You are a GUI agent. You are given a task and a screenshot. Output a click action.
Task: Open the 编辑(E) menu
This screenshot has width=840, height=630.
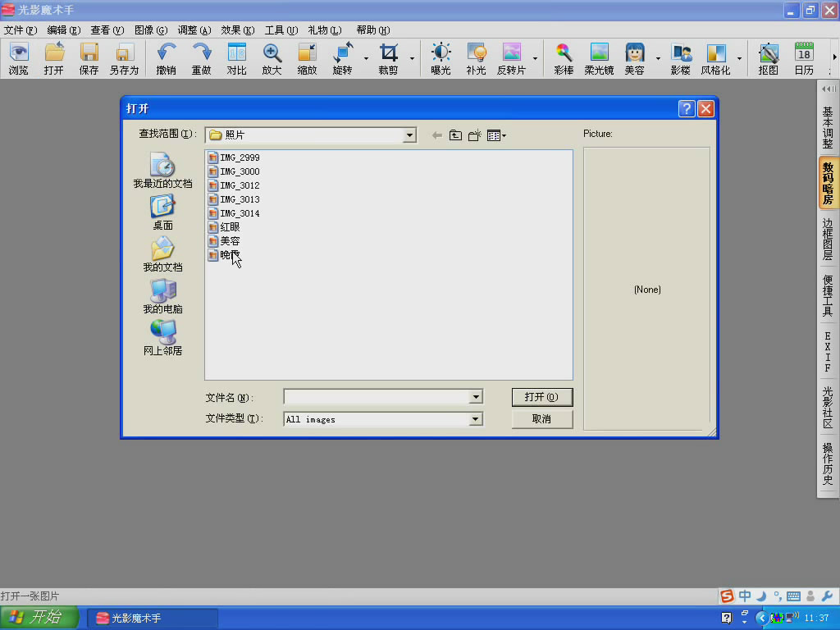[64, 30]
